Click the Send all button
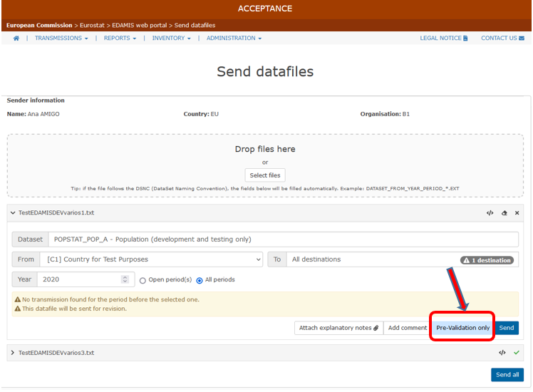 pyautogui.click(x=507, y=375)
